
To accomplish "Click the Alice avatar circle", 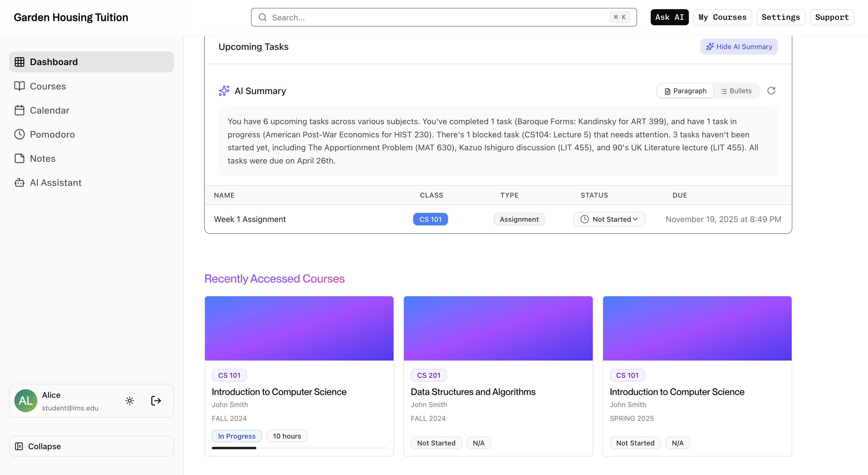I will (x=26, y=401).
